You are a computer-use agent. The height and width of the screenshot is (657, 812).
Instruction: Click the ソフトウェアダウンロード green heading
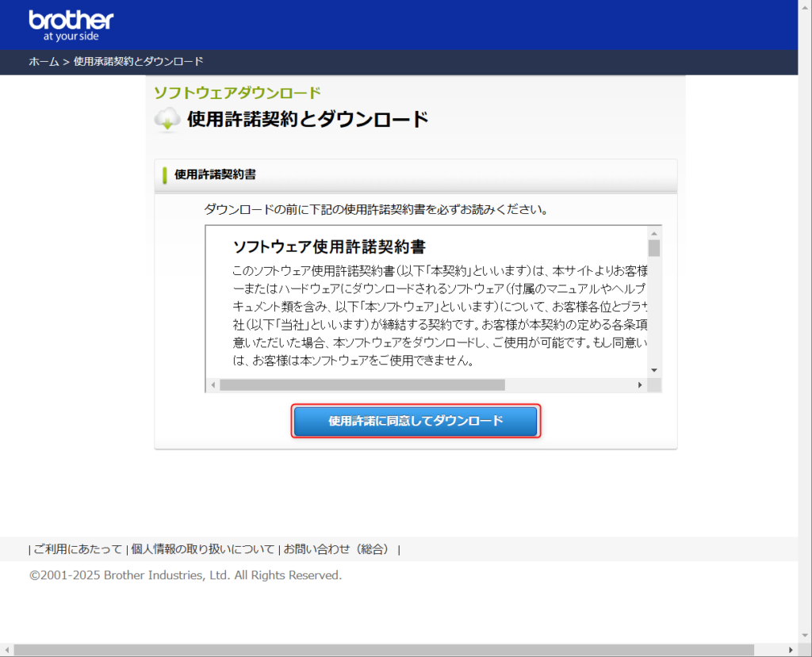(238, 93)
